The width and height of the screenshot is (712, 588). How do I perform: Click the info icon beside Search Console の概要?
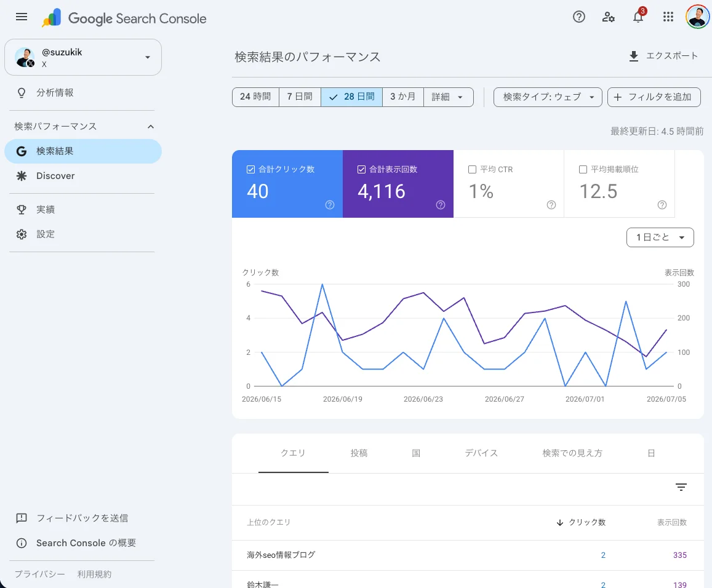coord(22,543)
